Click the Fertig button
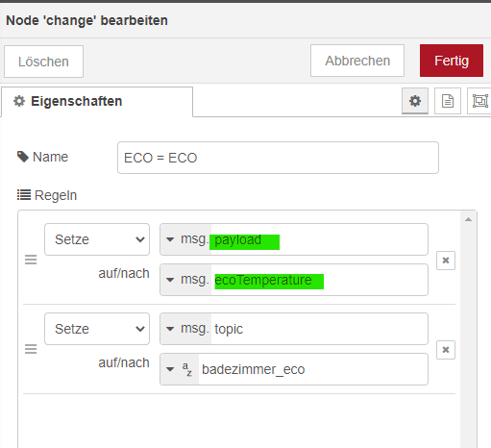491x448 pixels. pos(452,61)
